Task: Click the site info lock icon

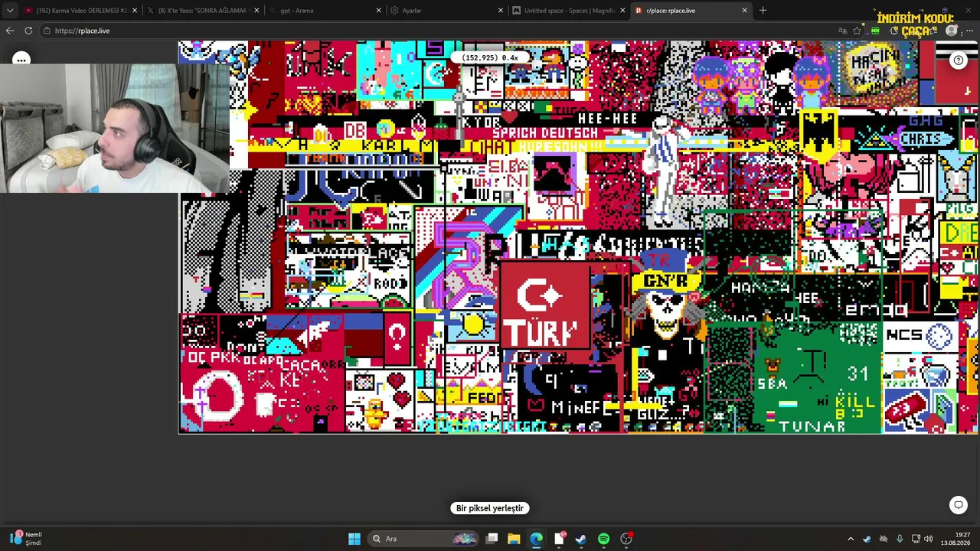Action: tap(47, 31)
